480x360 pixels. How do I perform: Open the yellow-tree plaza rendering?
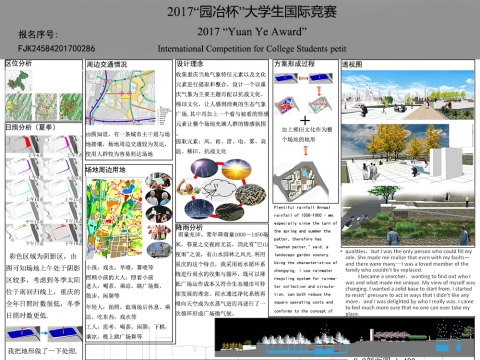(x=407, y=154)
